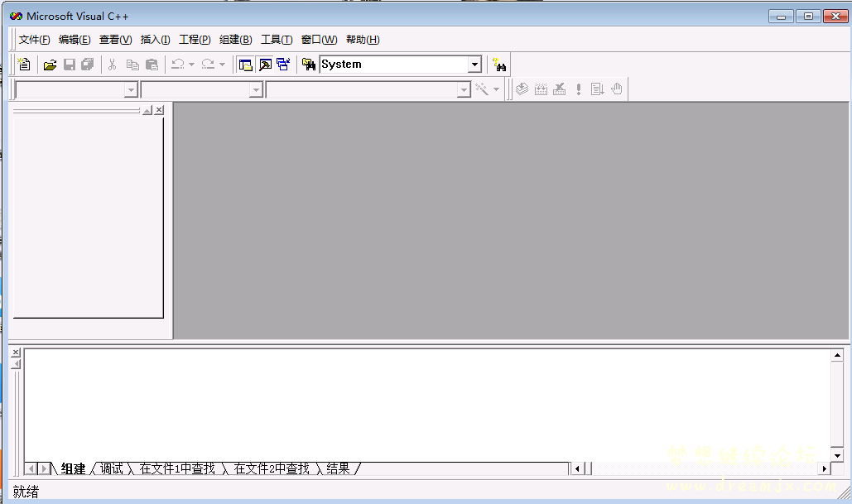Close the workspace docking panel
This screenshot has height=504, width=852.
click(159, 110)
